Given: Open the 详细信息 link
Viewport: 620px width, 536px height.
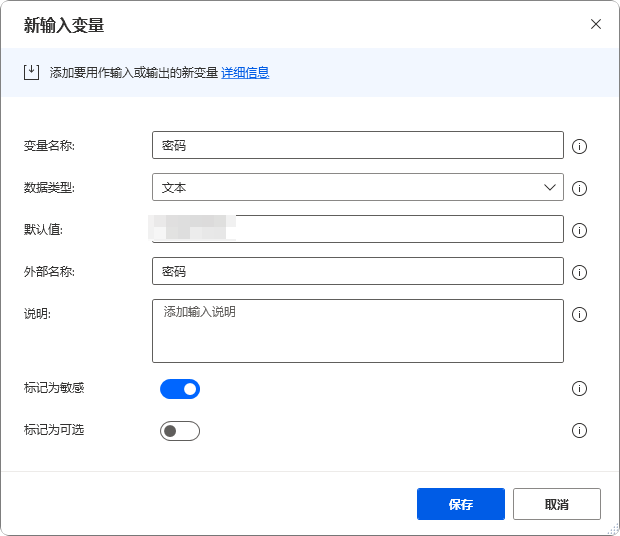Looking at the screenshot, I should tap(245, 73).
